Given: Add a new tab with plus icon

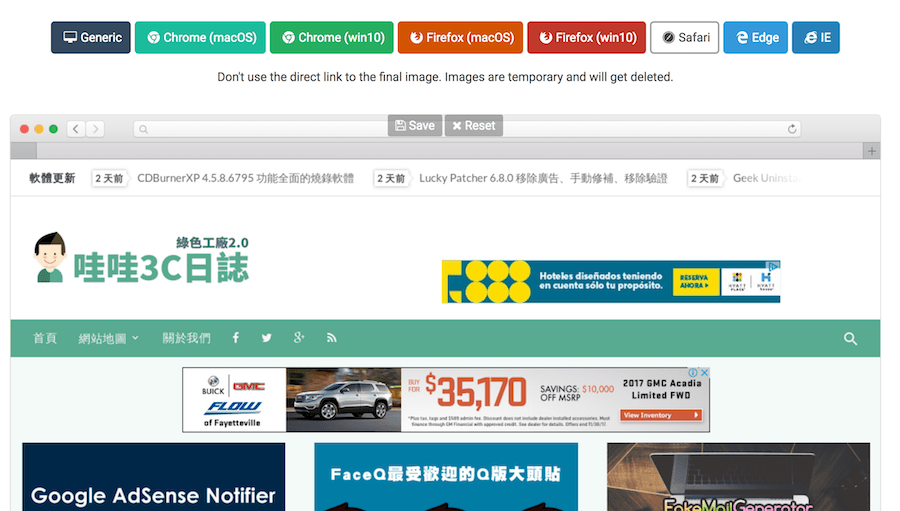Looking at the screenshot, I should [872, 151].
